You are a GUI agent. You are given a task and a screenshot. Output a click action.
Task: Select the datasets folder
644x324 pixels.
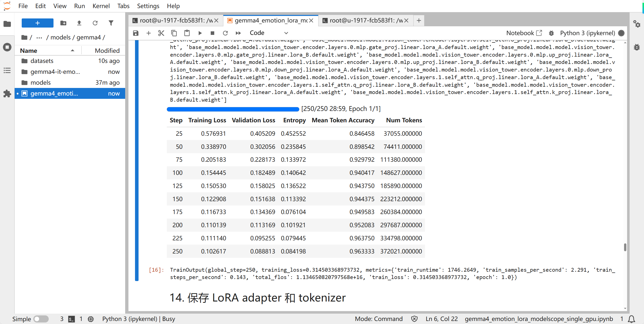point(70,61)
